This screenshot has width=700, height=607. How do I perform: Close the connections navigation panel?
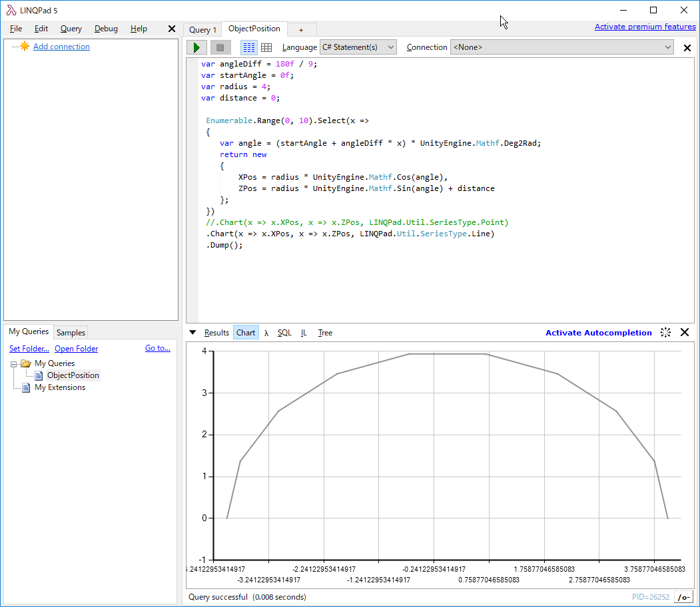[171, 29]
